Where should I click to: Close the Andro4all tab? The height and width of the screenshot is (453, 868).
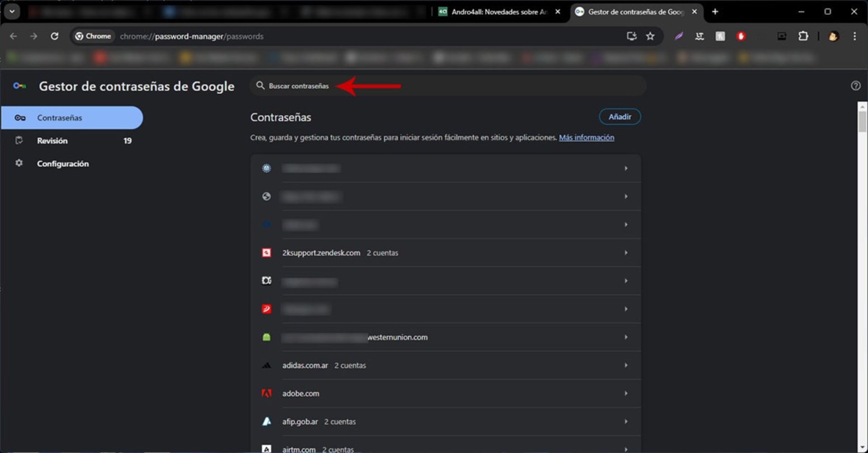557,12
